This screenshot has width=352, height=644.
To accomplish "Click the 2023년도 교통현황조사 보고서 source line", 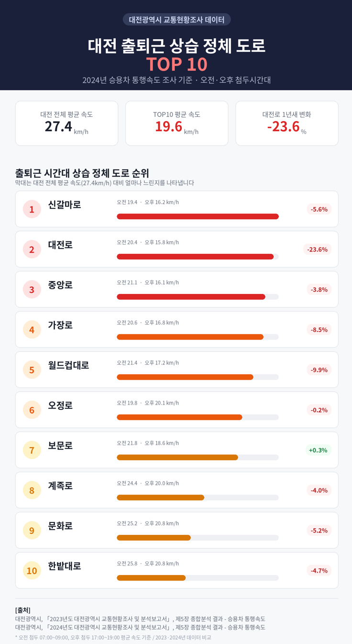I will pos(140,619).
